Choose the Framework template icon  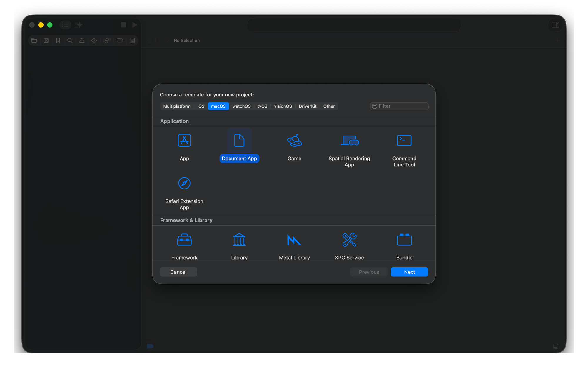[x=184, y=240]
